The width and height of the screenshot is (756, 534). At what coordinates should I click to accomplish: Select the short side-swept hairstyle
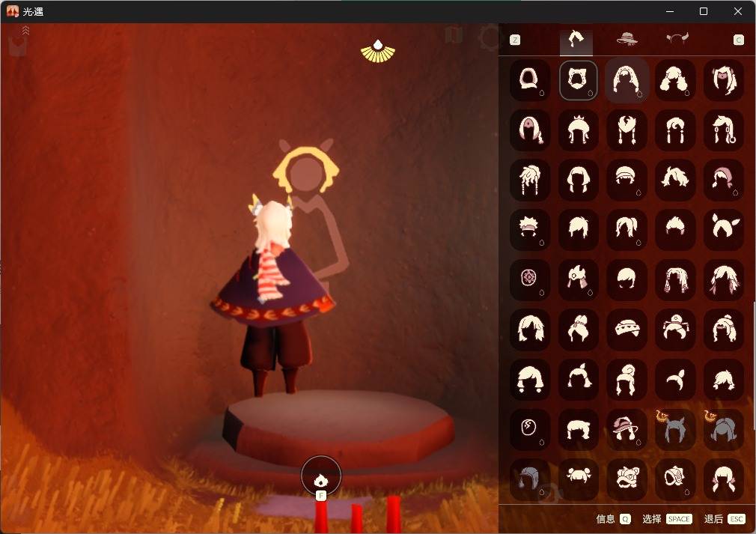pos(579,229)
